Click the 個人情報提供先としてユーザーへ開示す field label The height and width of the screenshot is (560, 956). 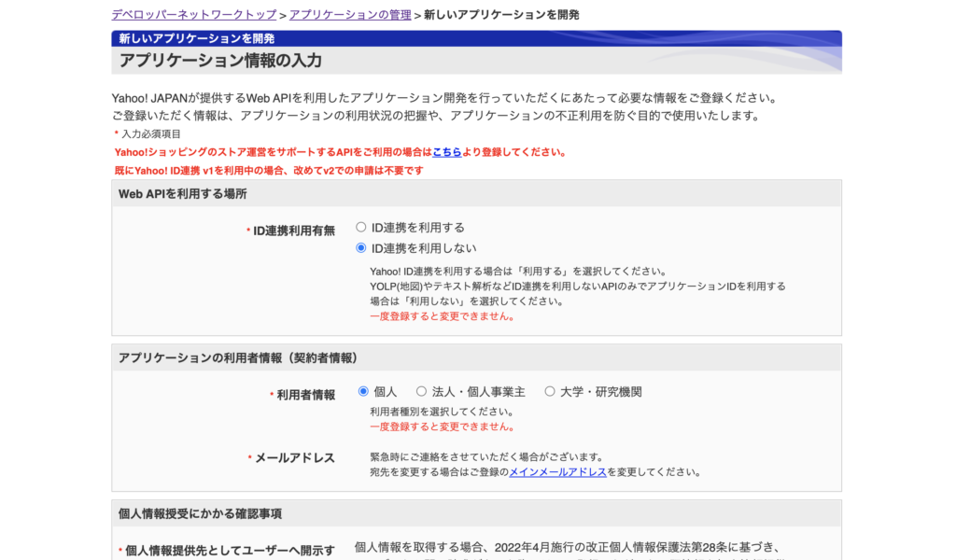230,551
